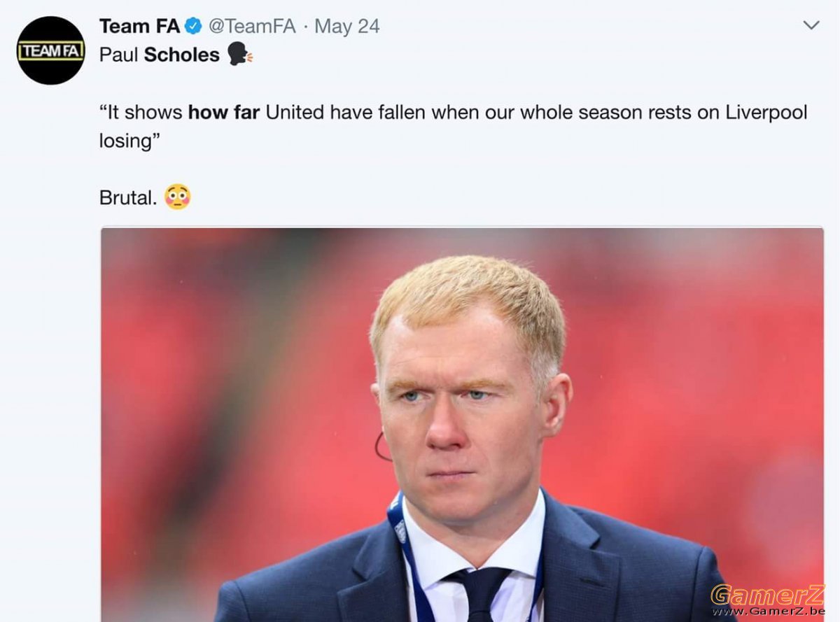Click the bold 'how far' words

224,112
